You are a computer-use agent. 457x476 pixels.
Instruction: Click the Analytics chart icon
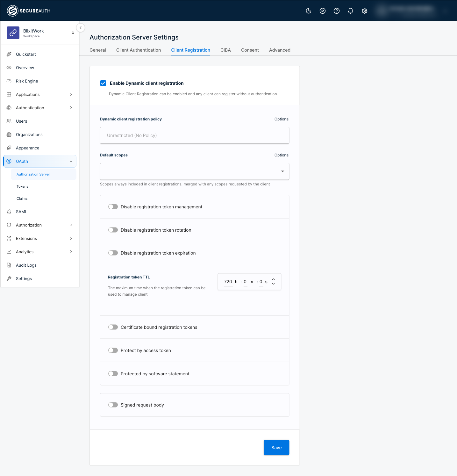[x=9, y=252]
